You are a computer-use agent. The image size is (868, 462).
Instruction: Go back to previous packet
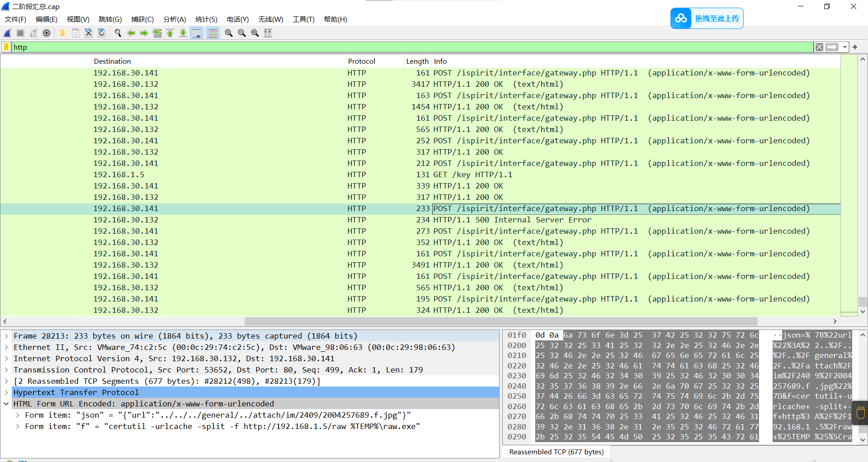131,33
